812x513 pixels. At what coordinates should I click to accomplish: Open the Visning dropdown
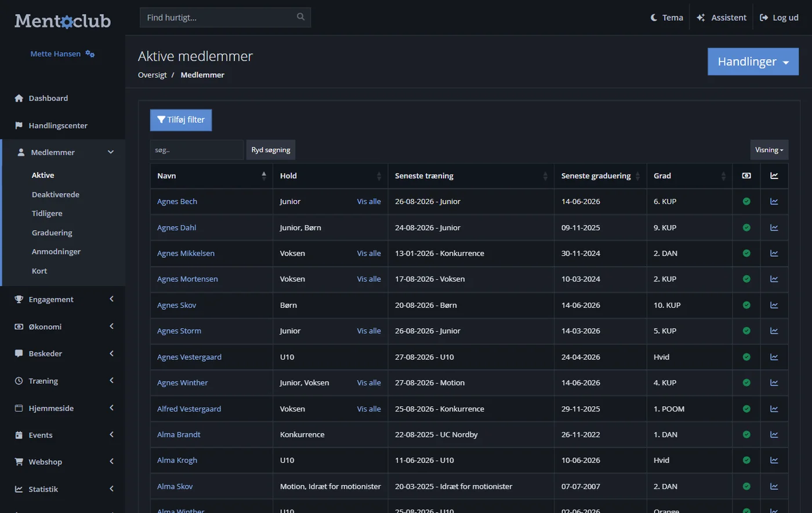click(x=769, y=150)
